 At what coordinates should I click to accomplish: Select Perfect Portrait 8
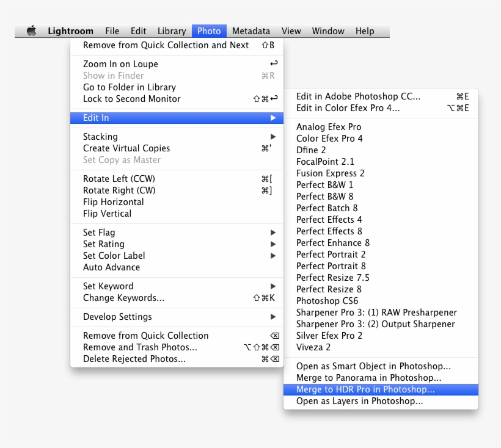(x=381, y=266)
